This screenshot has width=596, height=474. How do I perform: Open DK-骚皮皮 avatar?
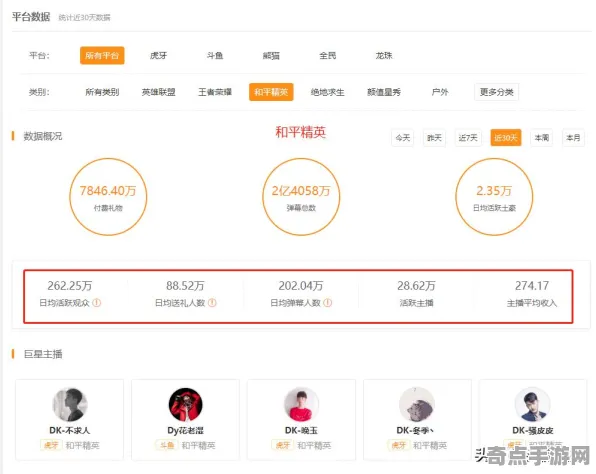(533, 404)
